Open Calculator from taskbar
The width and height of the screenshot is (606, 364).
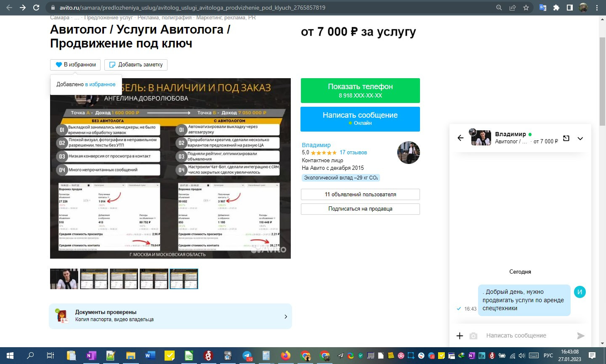(266, 356)
